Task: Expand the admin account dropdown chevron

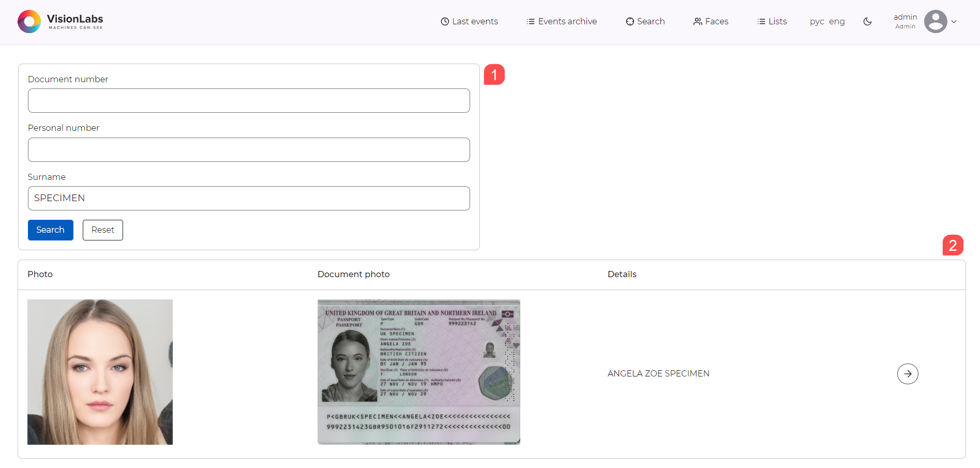Action: (x=954, y=22)
